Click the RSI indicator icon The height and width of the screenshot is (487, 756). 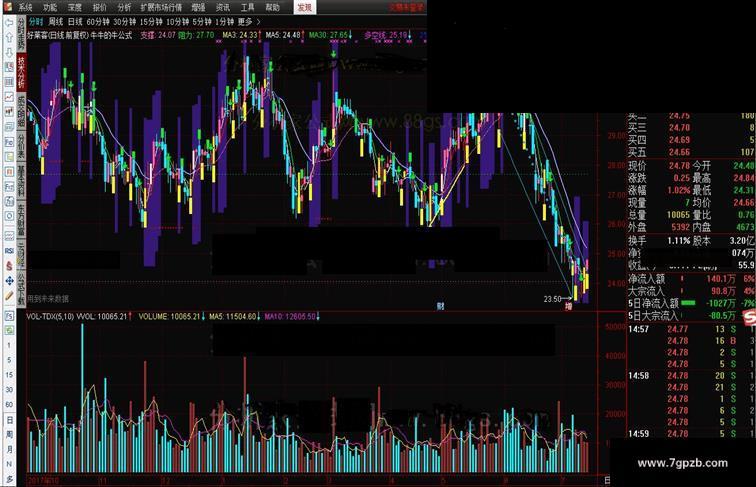point(9,251)
